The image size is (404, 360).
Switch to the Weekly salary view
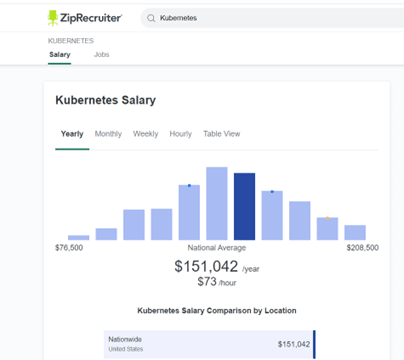[x=145, y=134]
